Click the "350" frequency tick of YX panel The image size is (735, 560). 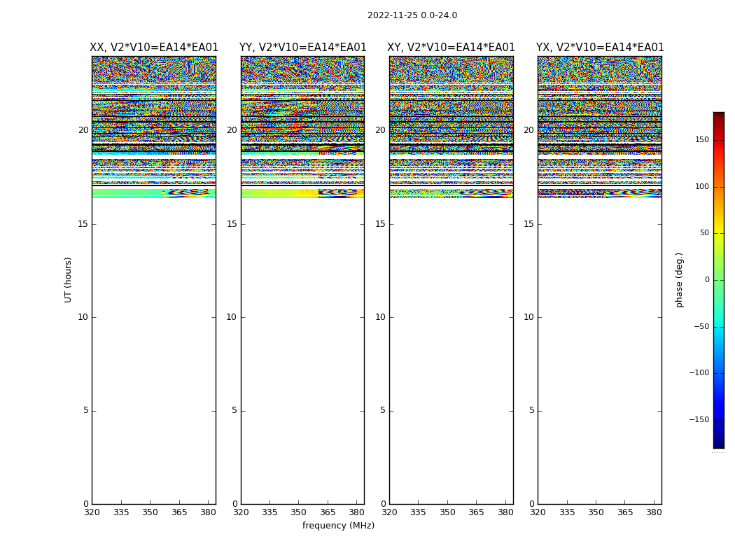tap(596, 512)
